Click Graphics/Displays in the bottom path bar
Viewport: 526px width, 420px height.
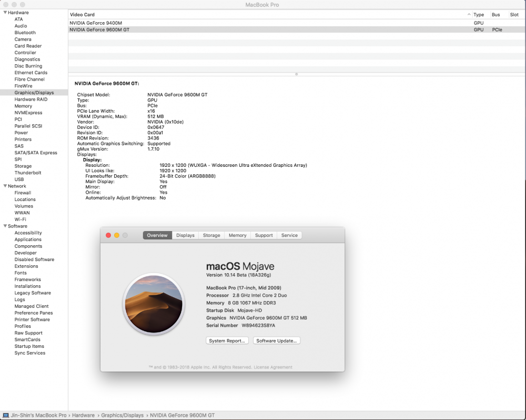pos(123,415)
